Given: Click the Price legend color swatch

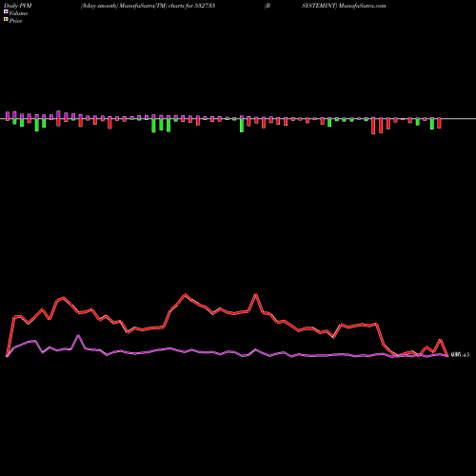Looking at the screenshot, I should 6,20.
